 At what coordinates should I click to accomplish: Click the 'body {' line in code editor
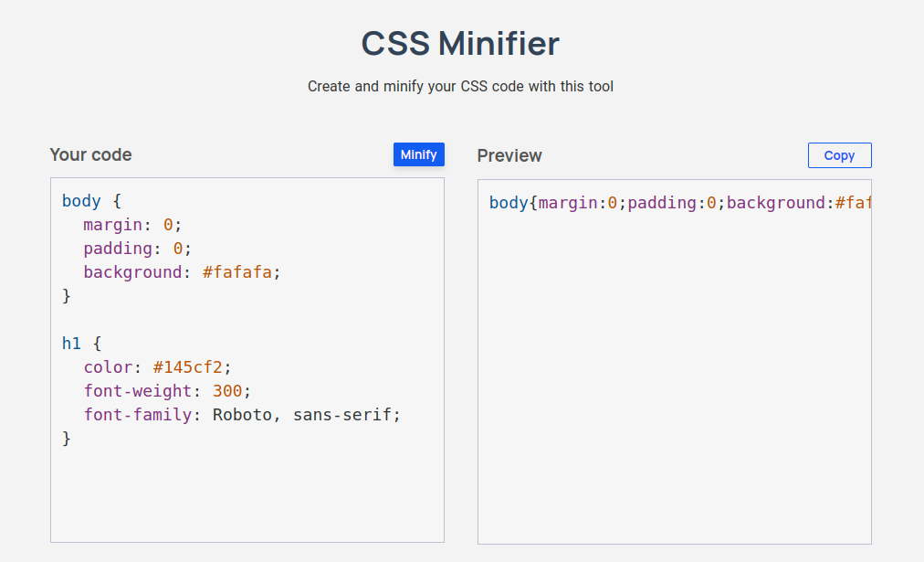click(x=91, y=201)
